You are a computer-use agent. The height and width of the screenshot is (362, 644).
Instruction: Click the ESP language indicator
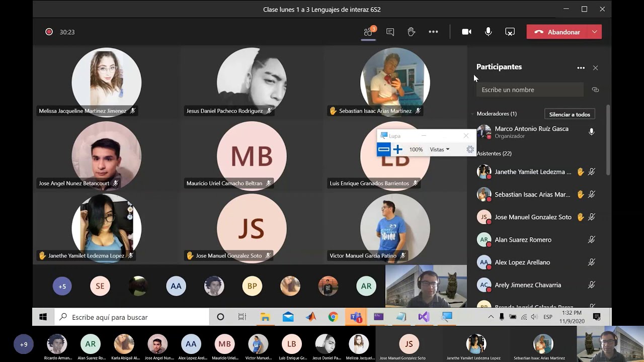click(x=548, y=317)
